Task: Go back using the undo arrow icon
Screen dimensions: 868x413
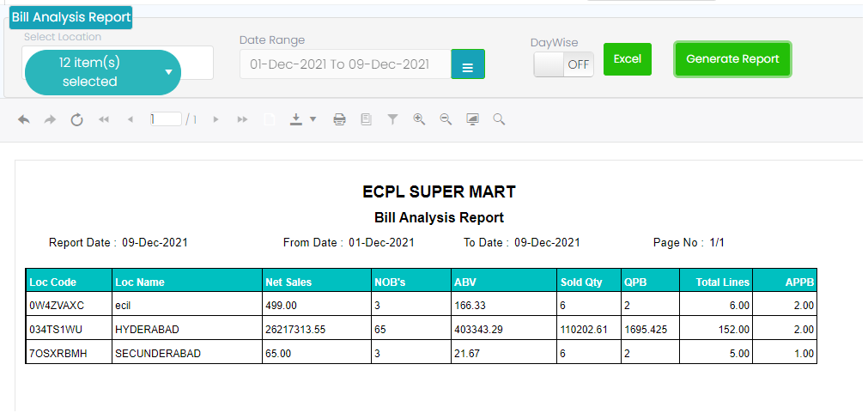Action: 24,119
